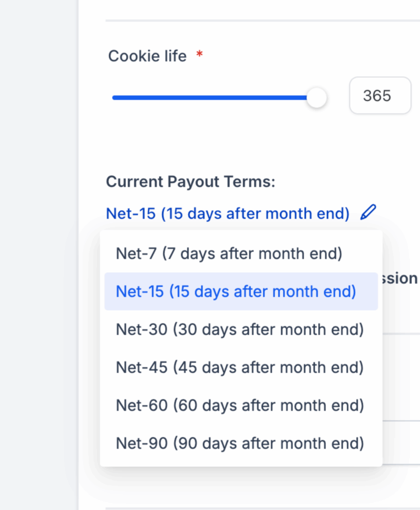Select Net-90 (90 days after month end)

point(241,443)
